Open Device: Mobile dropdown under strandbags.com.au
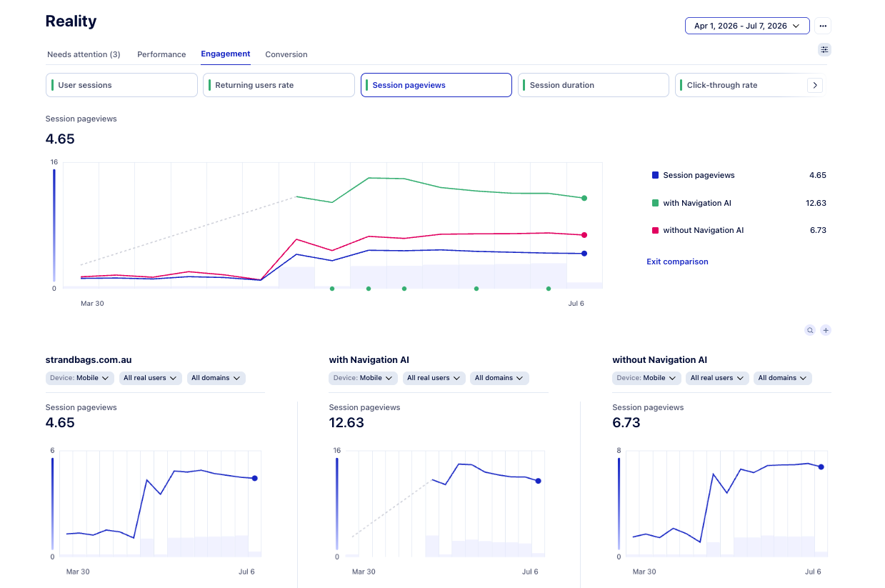This screenshot has width=885, height=588. (x=80, y=378)
